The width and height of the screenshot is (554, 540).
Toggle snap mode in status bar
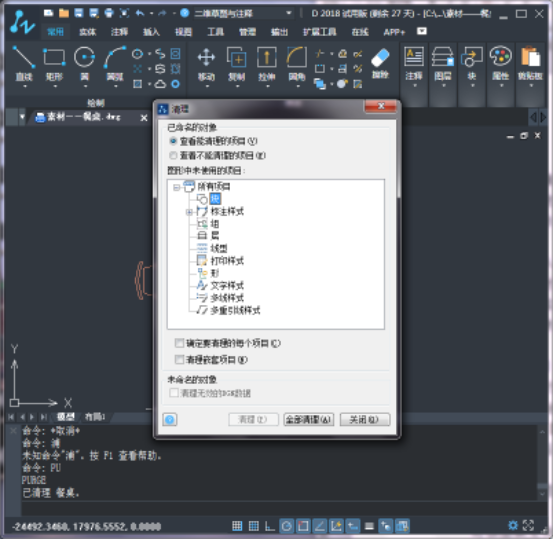237,526
